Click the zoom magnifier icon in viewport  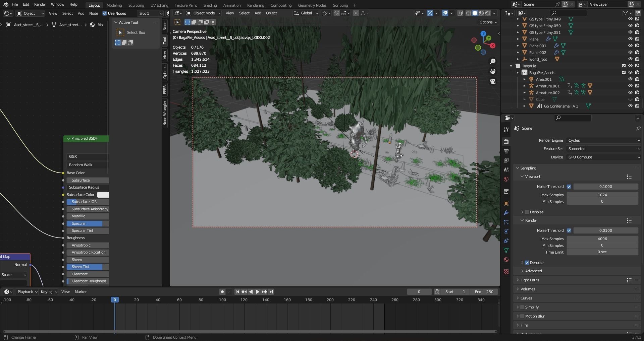click(492, 61)
